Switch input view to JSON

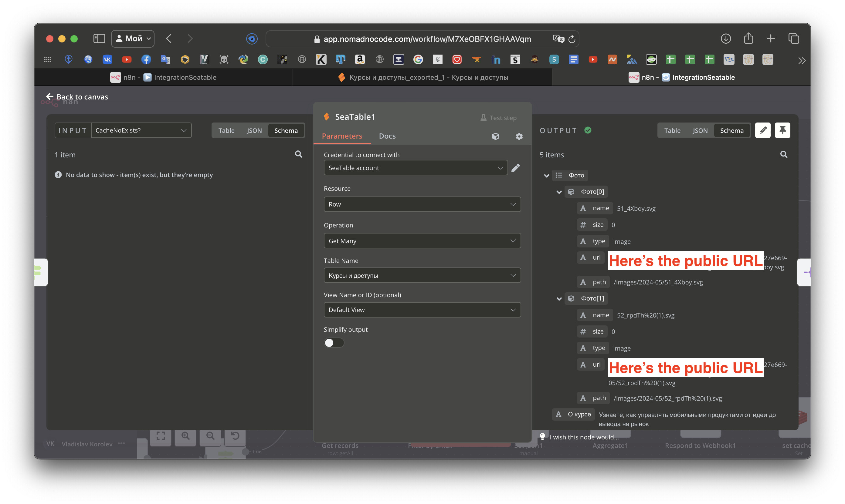tap(254, 130)
